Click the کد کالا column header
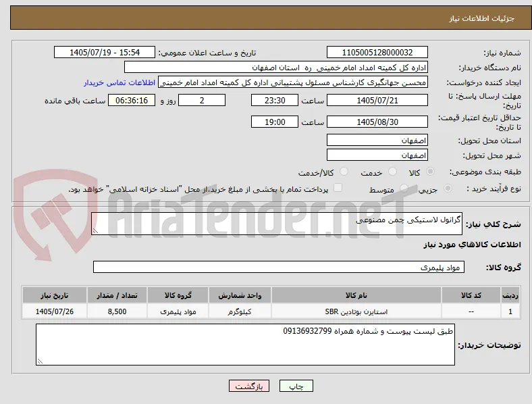 point(471,295)
